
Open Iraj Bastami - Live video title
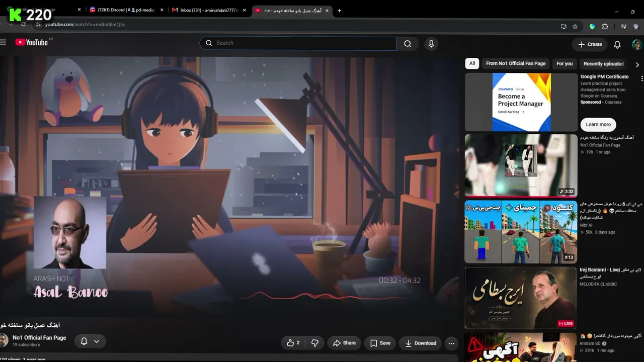[611, 273]
